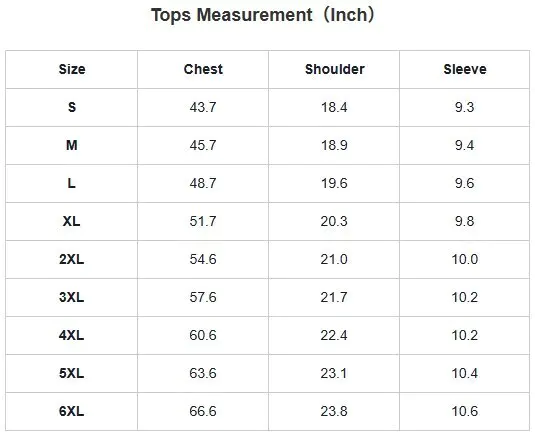Click chest value 66.6 for 6XL
This screenshot has height=436, width=535.
(203, 411)
